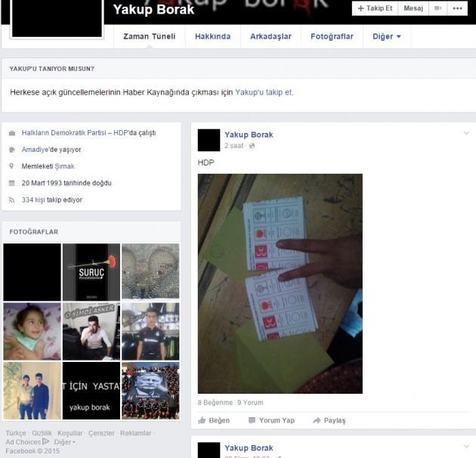Screen dimensions: 476x458
Task: Click the Paylaş share arrow icon
Action: coord(317,420)
